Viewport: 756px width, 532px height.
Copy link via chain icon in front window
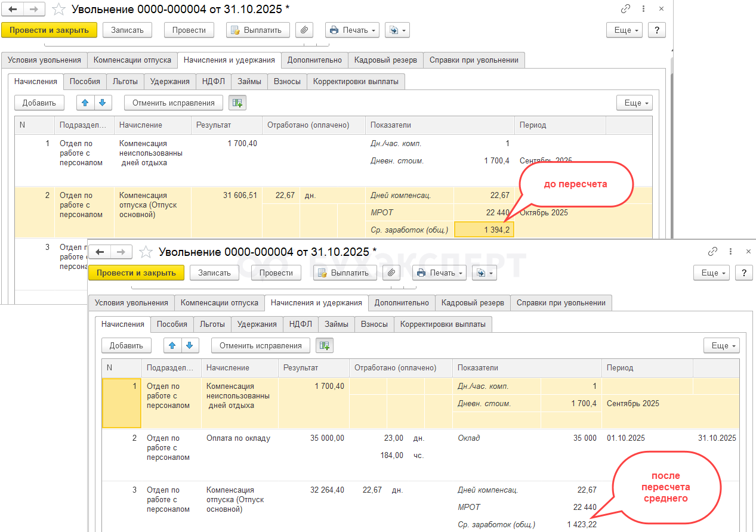(712, 252)
